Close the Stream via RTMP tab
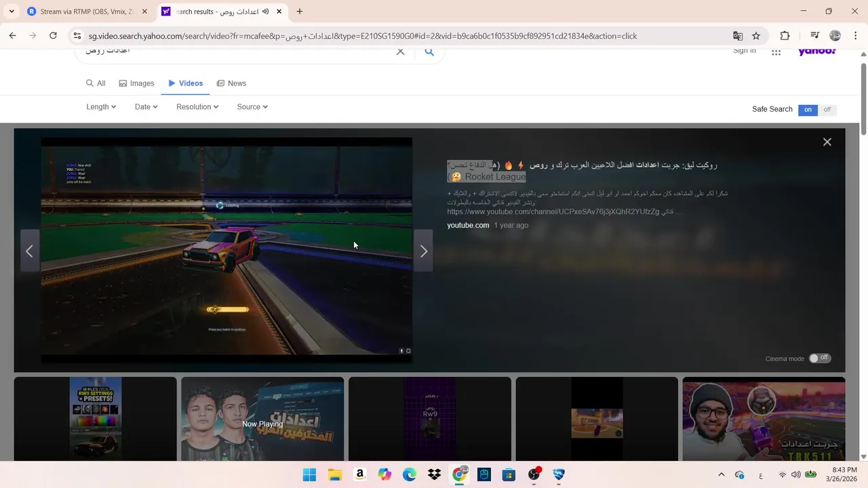Screen dimensions: 868x488 tap(144, 12)
